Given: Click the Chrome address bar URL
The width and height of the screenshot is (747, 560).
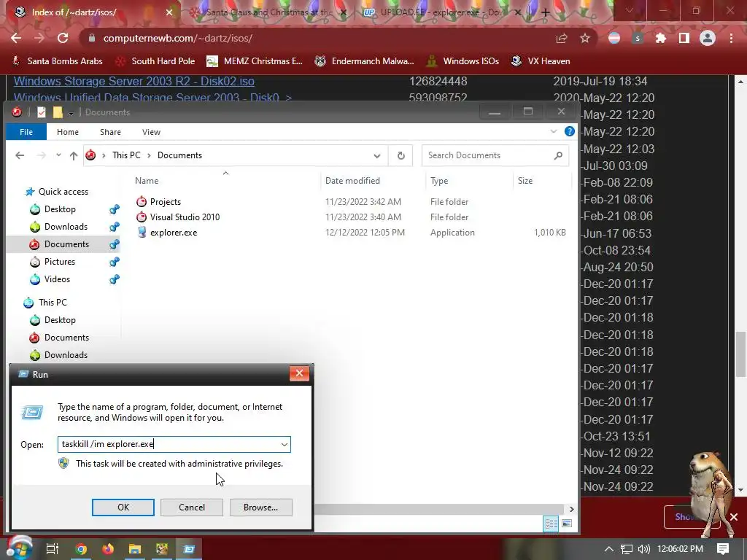Looking at the screenshot, I should click(178, 38).
